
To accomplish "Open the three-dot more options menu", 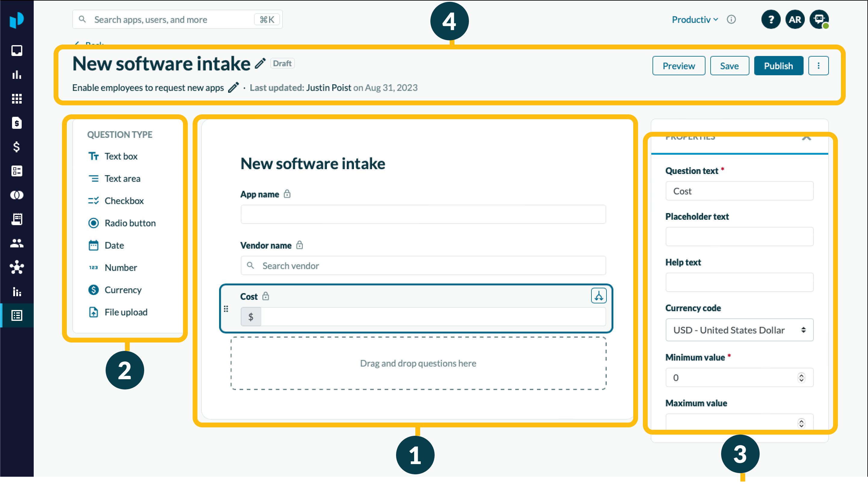I will (x=818, y=66).
